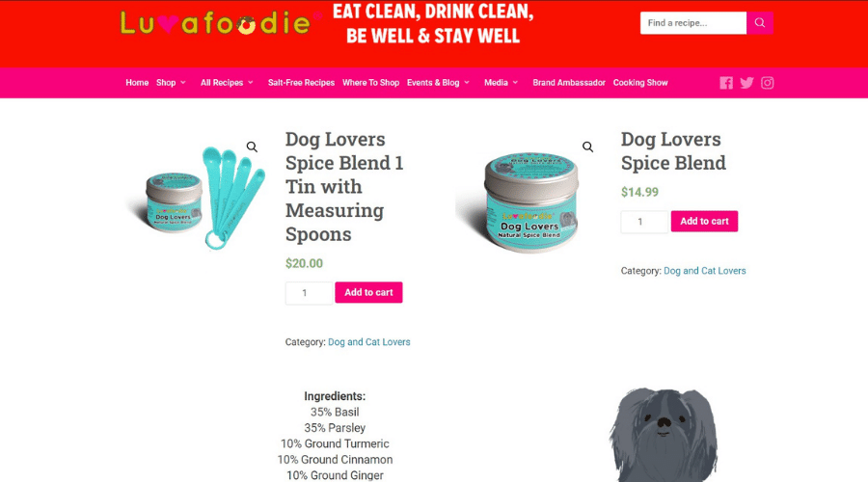
Task: Expand the Events & Blog dropdown
Action: [x=439, y=83]
